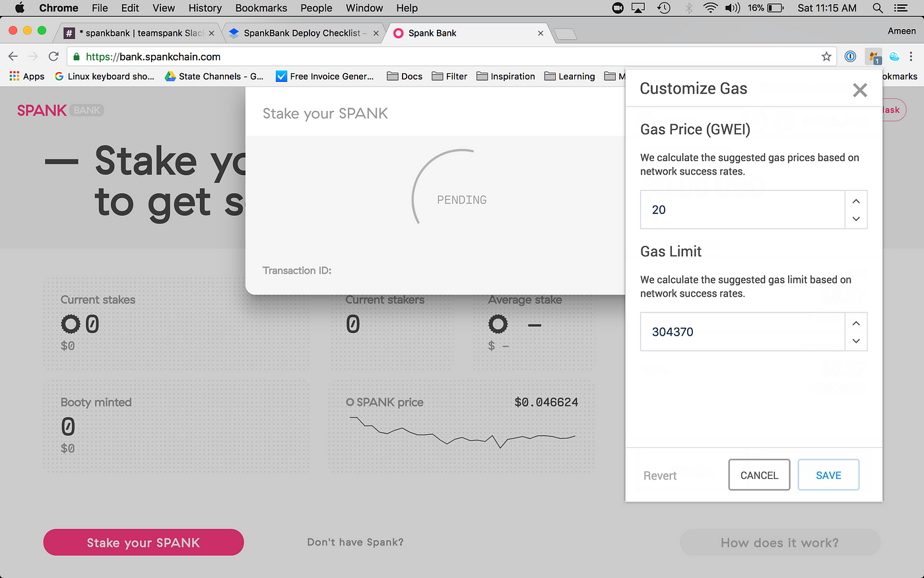Open the People menu

[316, 8]
